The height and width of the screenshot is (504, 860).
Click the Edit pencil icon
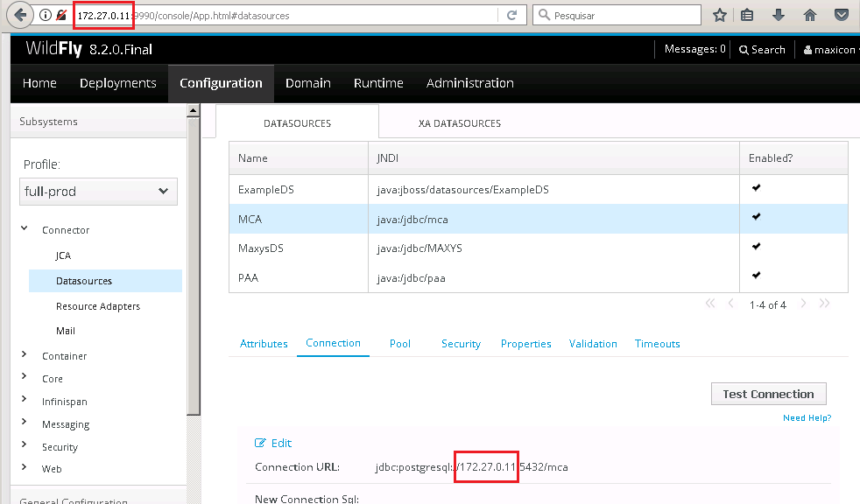point(260,443)
